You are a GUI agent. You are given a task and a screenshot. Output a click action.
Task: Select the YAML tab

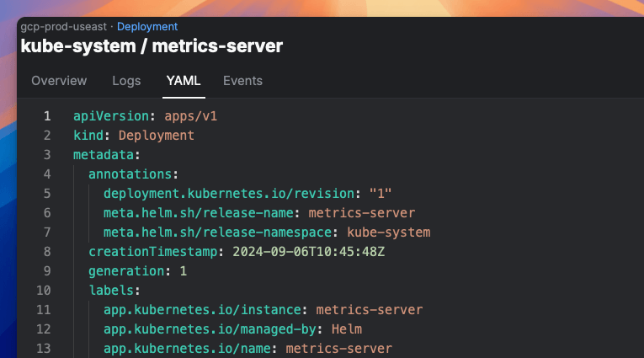pos(184,81)
